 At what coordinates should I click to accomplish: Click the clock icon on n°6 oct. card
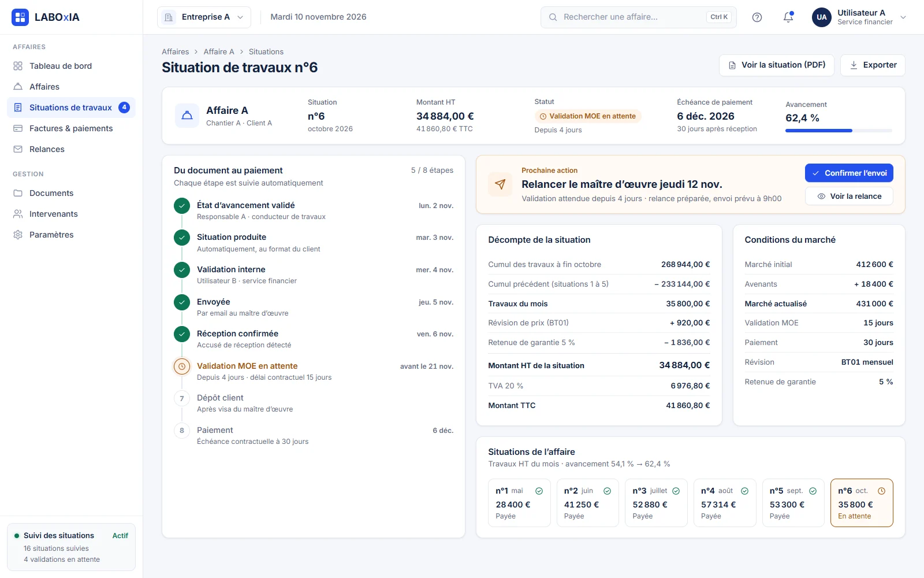[x=881, y=491]
